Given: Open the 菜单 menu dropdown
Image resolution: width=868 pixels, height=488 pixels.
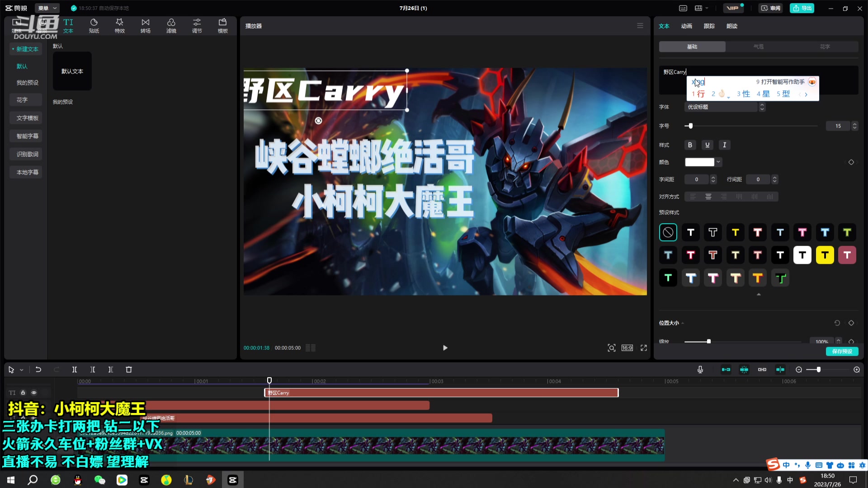Looking at the screenshot, I should point(47,8).
